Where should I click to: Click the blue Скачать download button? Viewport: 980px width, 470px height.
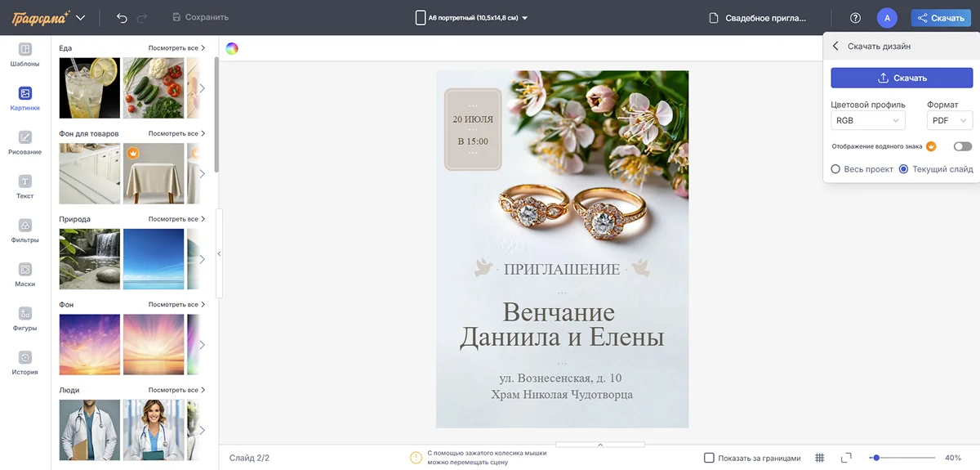click(x=902, y=78)
